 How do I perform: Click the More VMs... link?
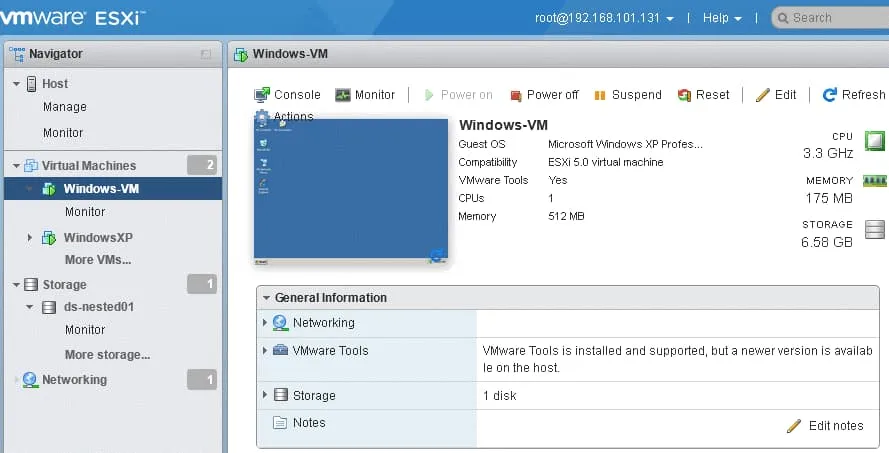tap(98, 260)
